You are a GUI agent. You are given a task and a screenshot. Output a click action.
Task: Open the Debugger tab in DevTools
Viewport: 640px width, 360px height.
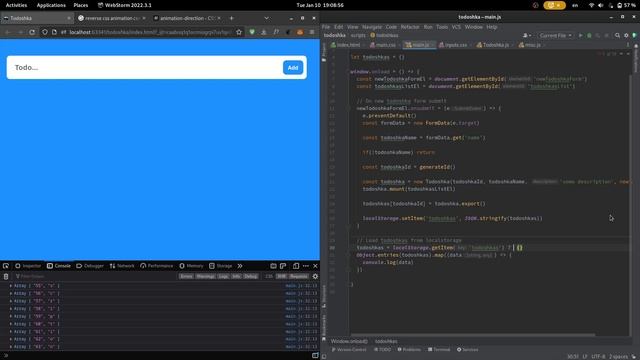tap(90, 266)
